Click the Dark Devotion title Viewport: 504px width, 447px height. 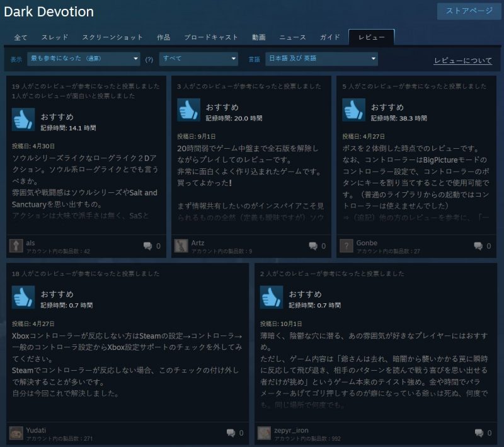pyautogui.click(x=49, y=12)
